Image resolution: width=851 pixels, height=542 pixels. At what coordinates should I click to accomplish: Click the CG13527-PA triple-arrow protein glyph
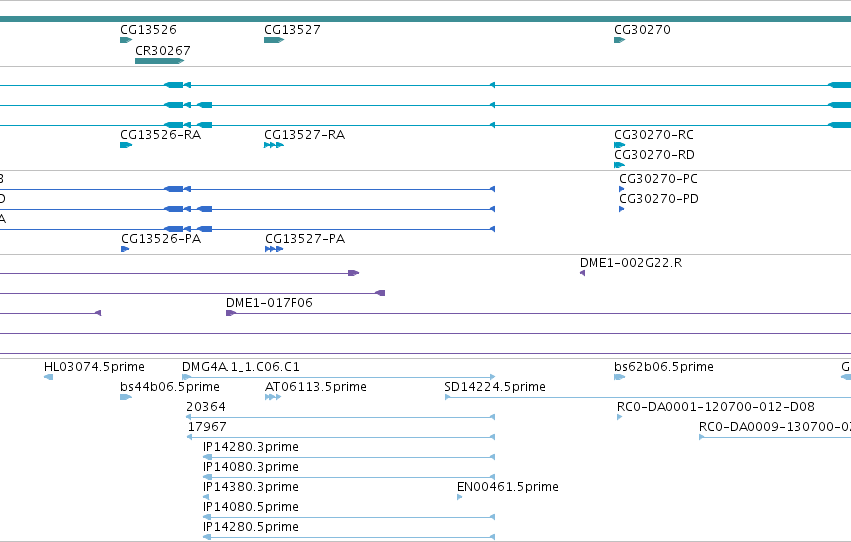pos(274,249)
